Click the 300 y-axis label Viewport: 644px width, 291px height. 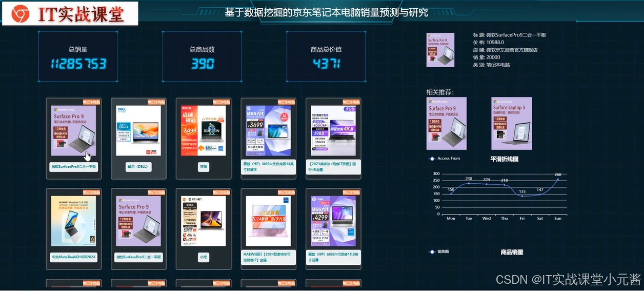(x=436, y=174)
